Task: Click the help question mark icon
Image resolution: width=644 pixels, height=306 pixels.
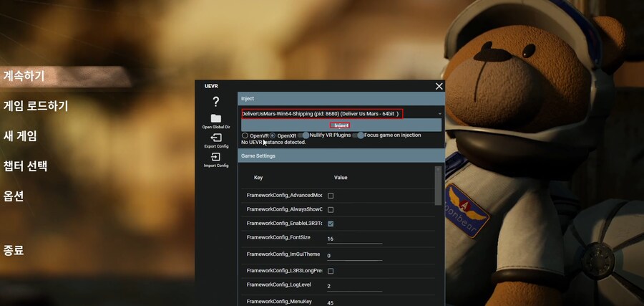Action: [x=215, y=102]
